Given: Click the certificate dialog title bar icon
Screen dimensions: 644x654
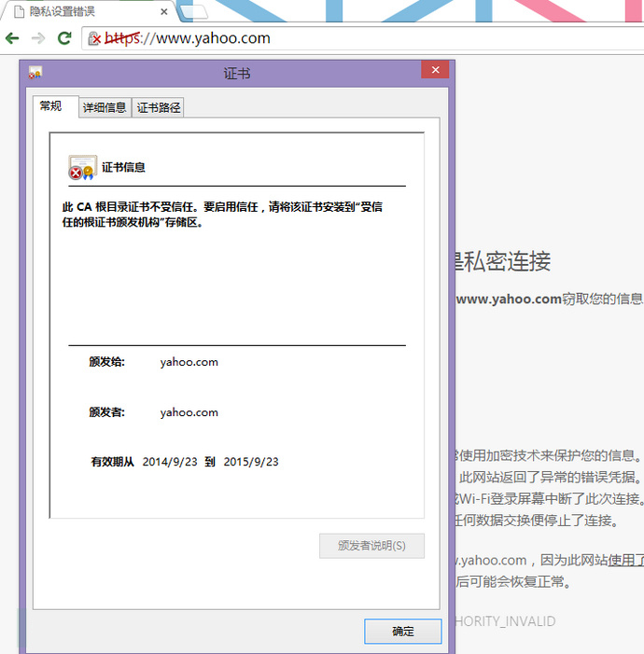Looking at the screenshot, I should pos(35,73).
